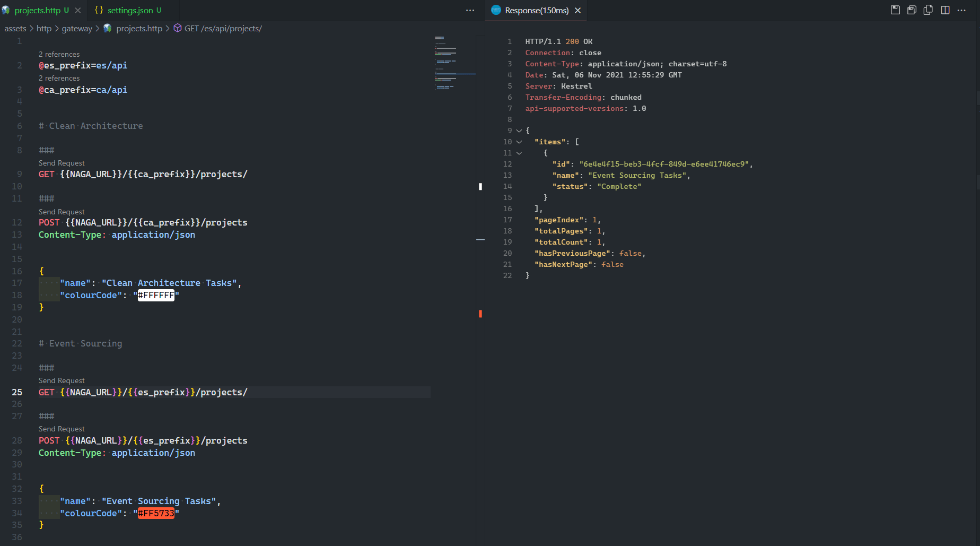Click line 25 GET es_prefix request
Viewport: 980px width, 546px height.
click(143, 393)
